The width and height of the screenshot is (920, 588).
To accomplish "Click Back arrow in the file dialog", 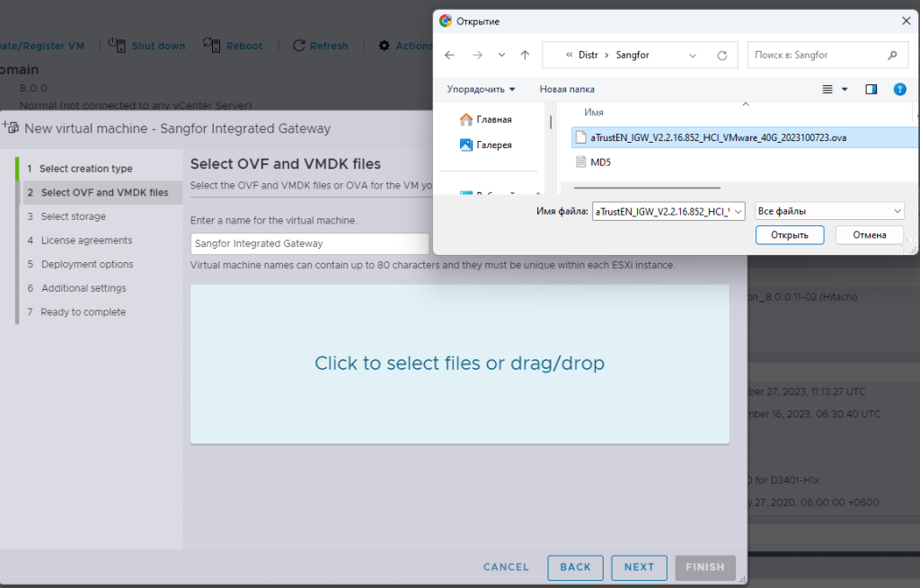I will [449, 55].
